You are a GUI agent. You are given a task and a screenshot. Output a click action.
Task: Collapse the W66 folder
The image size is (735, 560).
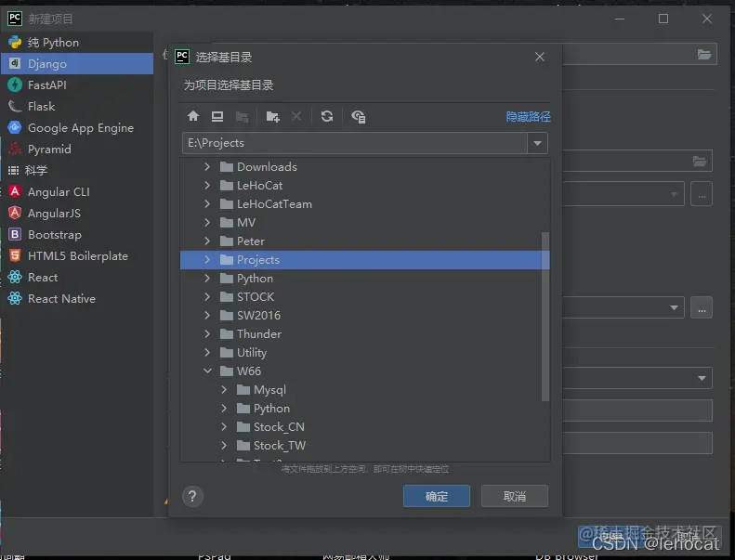[207, 371]
